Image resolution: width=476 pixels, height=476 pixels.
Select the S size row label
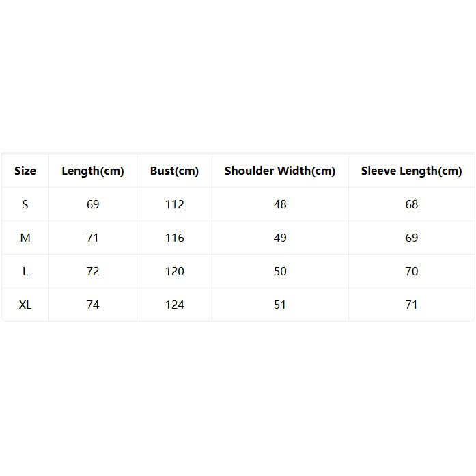(x=25, y=204)
